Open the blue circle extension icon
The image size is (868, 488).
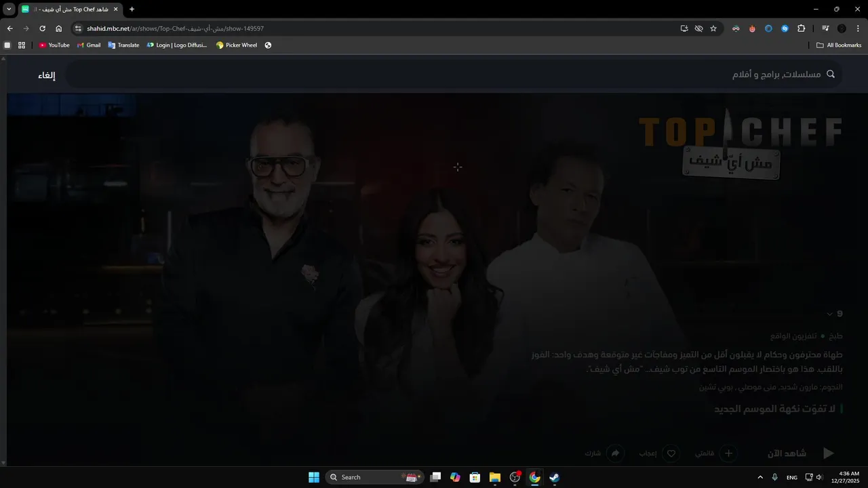[x=768, y=28]
